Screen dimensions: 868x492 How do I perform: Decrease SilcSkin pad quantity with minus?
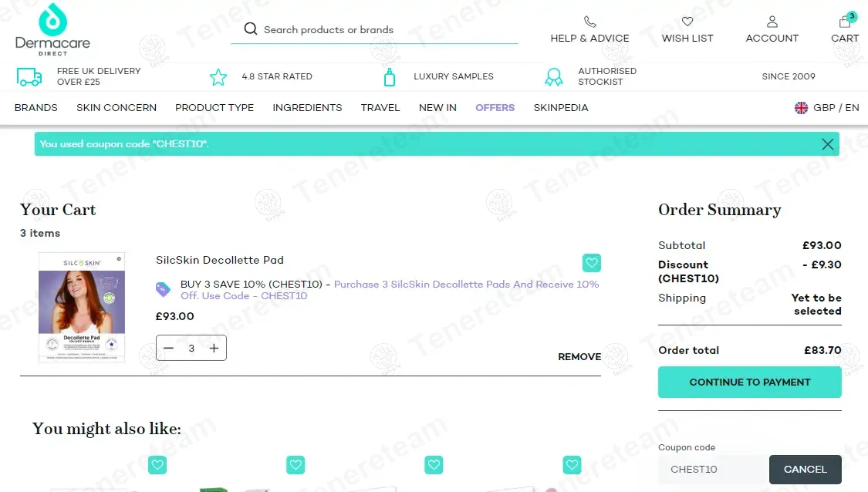[169, 349]
